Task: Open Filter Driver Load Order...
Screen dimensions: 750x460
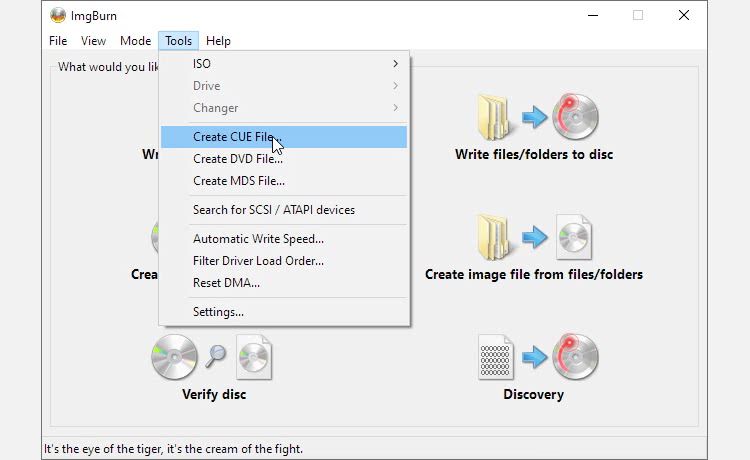Action: (x=284, y=261)
